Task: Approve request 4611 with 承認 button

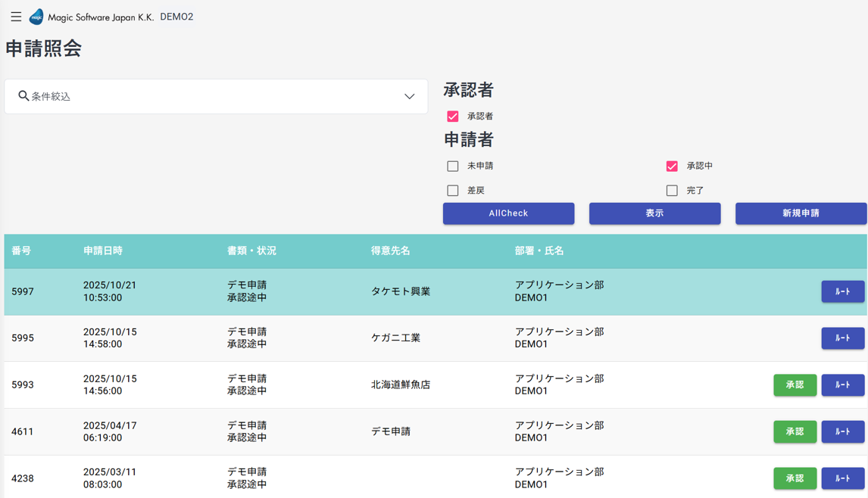Action: click(795, 431)
